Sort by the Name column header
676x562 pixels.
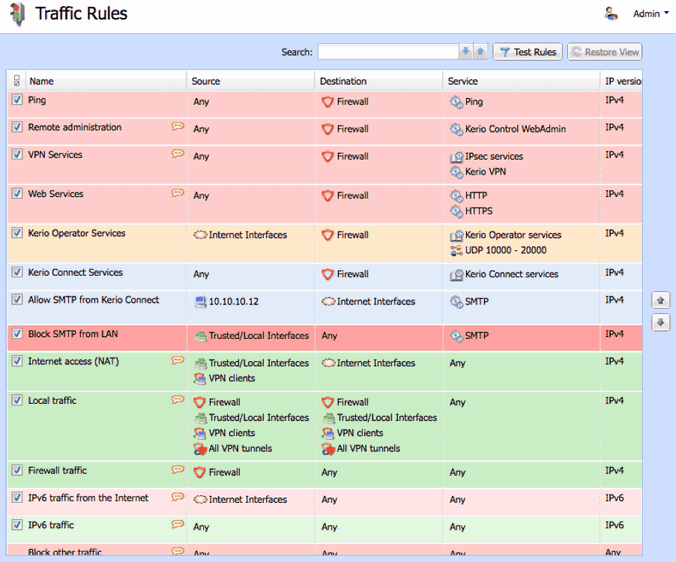[106, 81]
